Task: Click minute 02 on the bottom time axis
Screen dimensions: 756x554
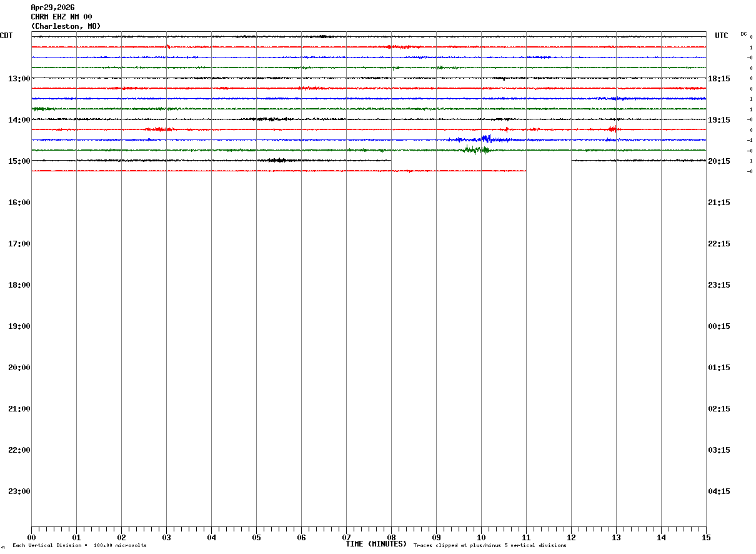Action: [121, 537]
